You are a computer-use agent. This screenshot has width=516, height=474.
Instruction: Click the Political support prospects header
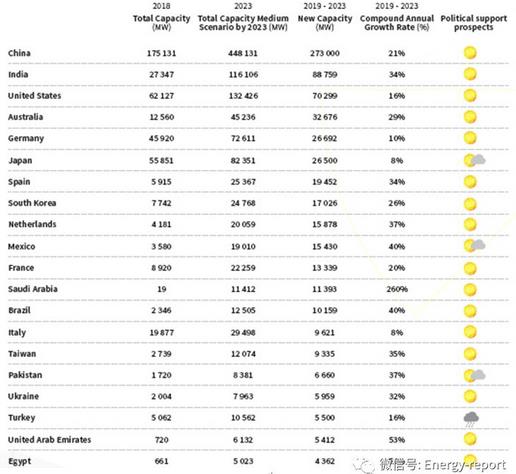(474, 23)
